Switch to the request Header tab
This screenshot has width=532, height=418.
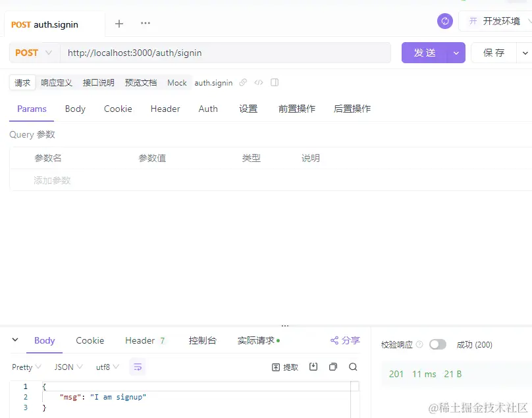click(165, 109)
